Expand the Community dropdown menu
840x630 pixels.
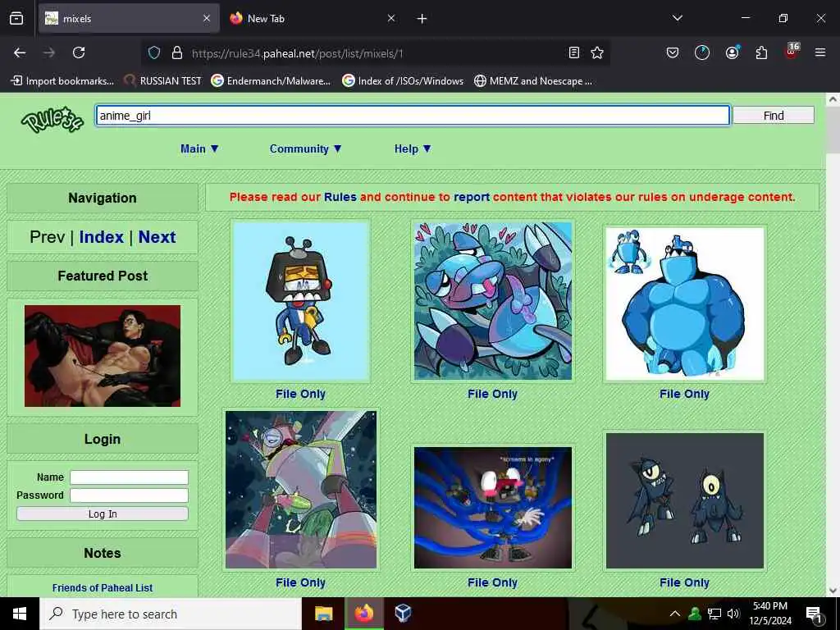click(x=306, y=149)
